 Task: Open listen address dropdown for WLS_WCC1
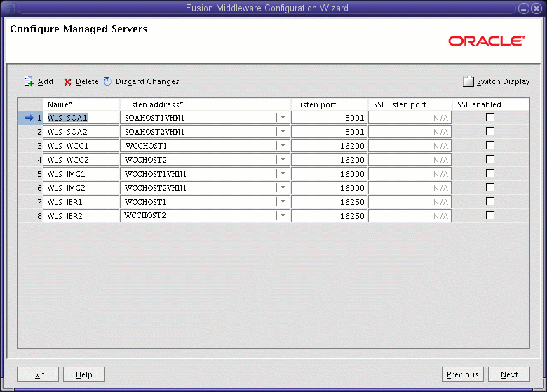[x=283, y=145]
